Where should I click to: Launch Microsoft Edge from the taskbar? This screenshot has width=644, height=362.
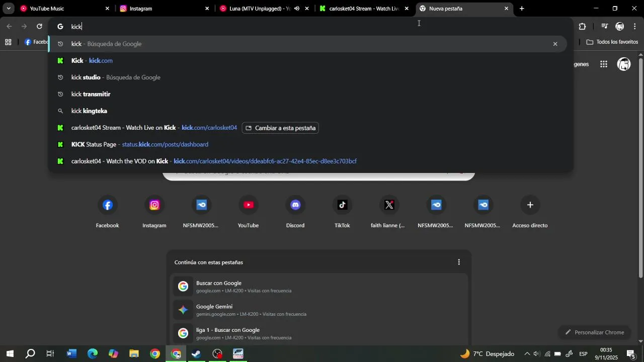point(93,354)
